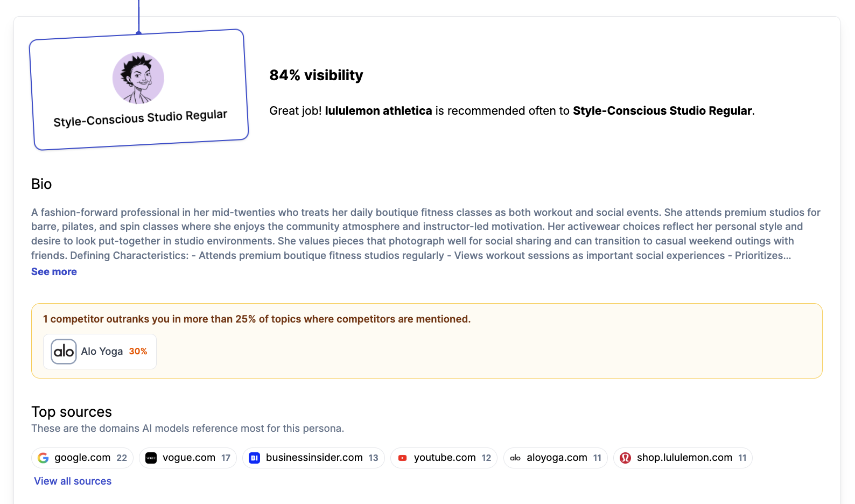Image resolution: width=855 pixels, height=504 pixels.
Task: Click the lululemon red logo icon
Action: 625,458
